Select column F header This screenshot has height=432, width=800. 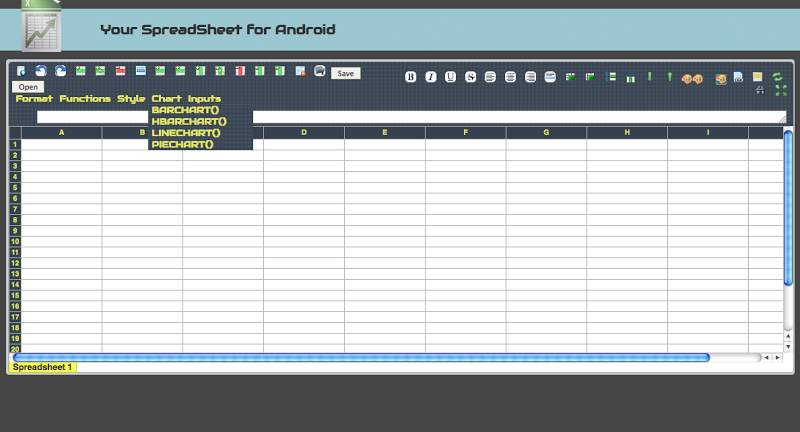[x=466, y=133]
